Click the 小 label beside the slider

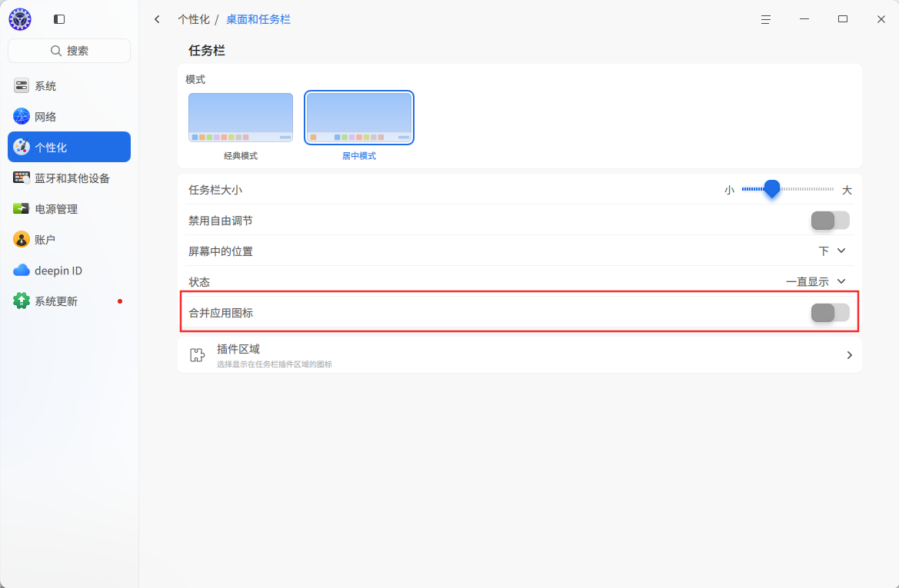tap(729, 191)
